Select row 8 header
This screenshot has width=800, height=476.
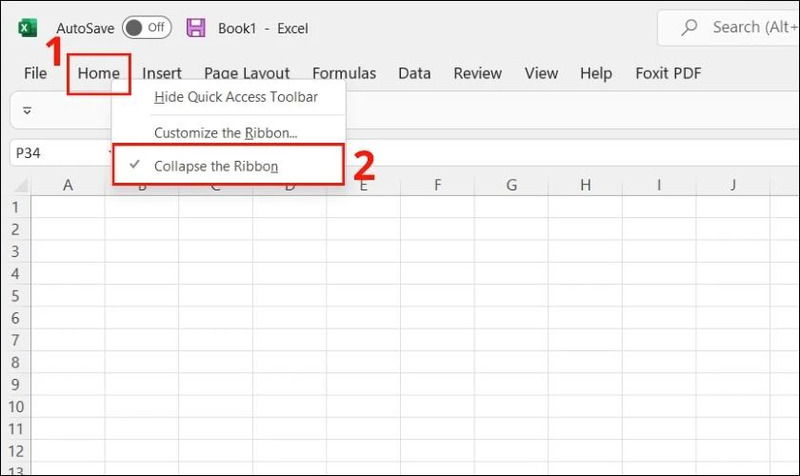coord(15,362)
